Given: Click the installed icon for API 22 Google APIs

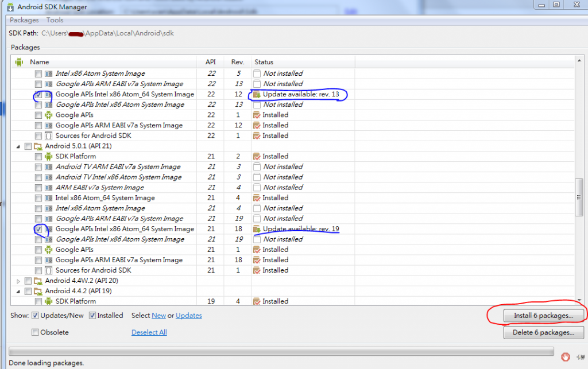Looking at the screenshot, I should [257, 115].
